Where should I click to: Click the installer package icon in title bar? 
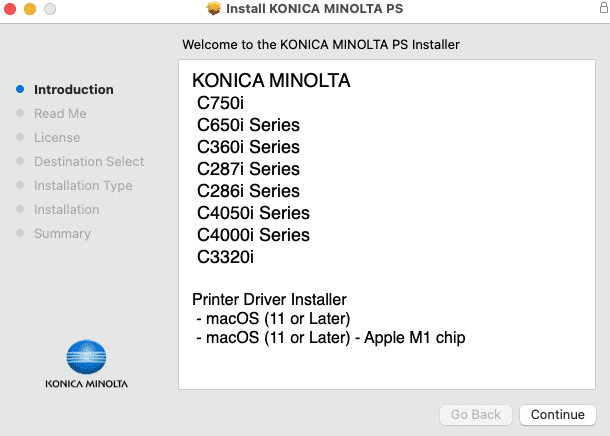[x=213, y=9]
